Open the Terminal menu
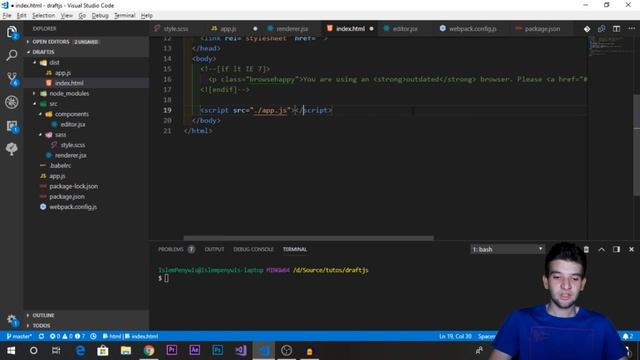Image resolution: width=640 pixels, height=360 pixels. pos(124,16)
